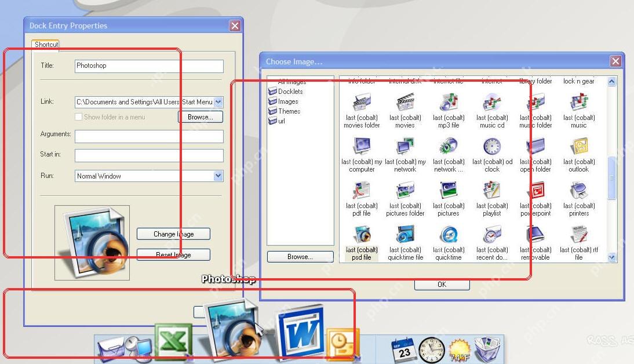The height and width of the screenshot is (364, 634).
Task: Pick the last (cobalt) rtf file icon
Action: [x=579, y=235]
